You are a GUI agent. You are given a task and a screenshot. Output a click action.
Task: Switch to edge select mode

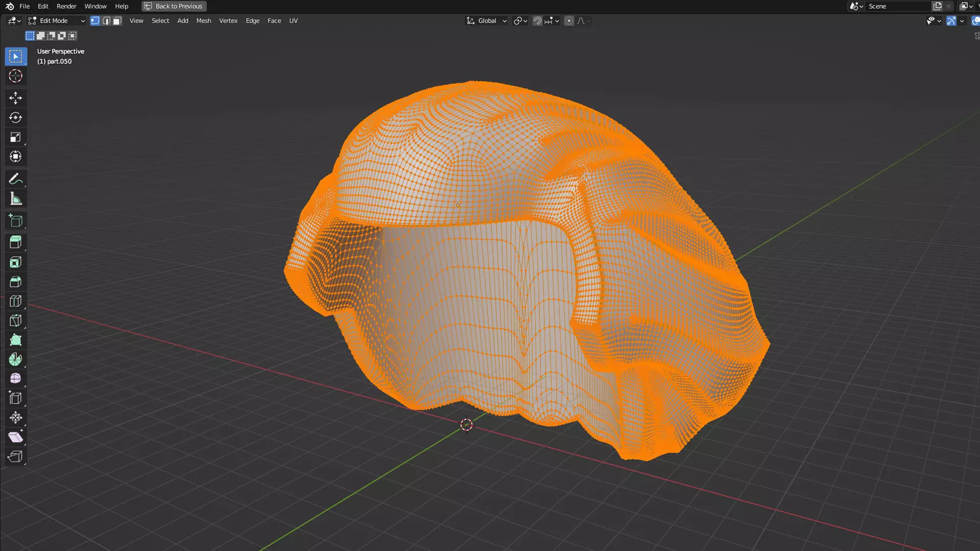(106, 21)
